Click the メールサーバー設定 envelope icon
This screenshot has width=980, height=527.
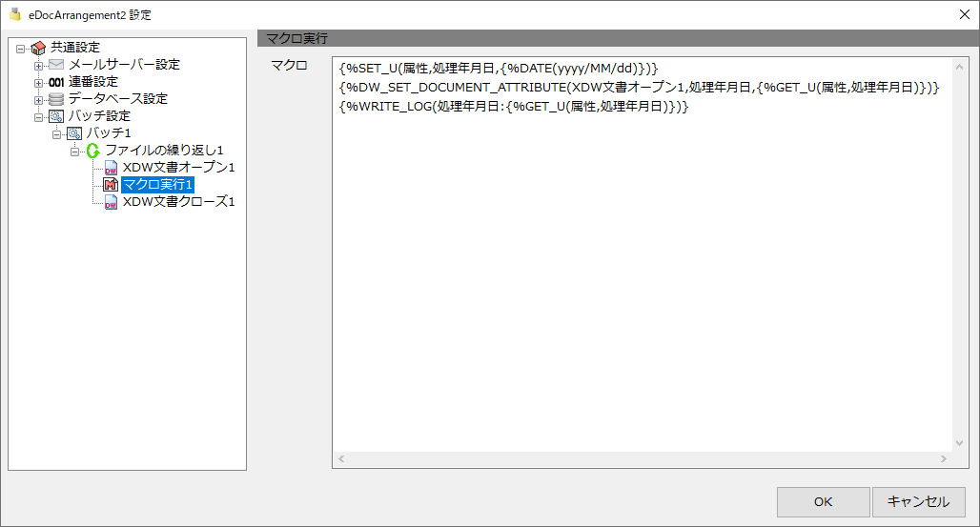tap(56, 65)
